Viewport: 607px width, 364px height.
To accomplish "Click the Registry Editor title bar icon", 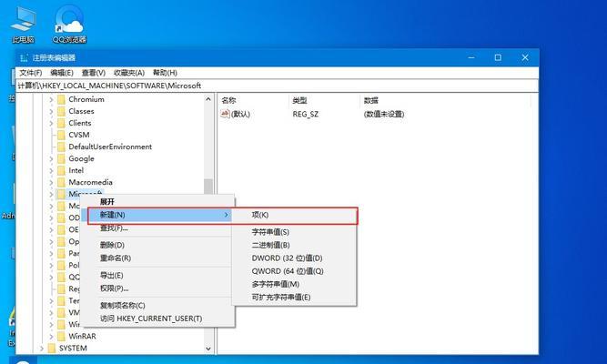I will tap(24, 57).
